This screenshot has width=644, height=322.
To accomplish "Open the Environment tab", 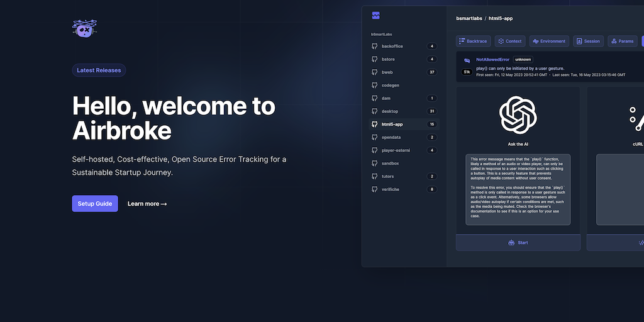I will click(x=549, y=42).
